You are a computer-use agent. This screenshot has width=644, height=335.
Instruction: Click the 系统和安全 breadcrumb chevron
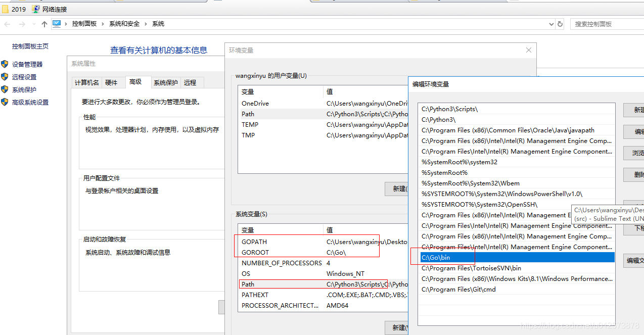click(x=145, y=23)
